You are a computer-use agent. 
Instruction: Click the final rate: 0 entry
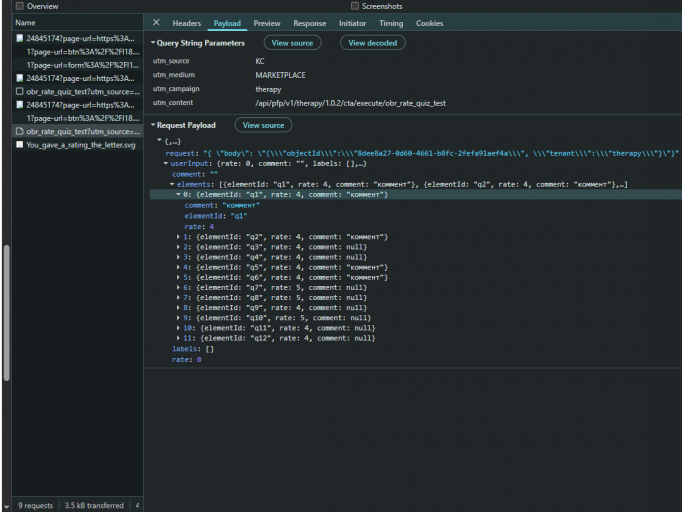click(187, 360)
